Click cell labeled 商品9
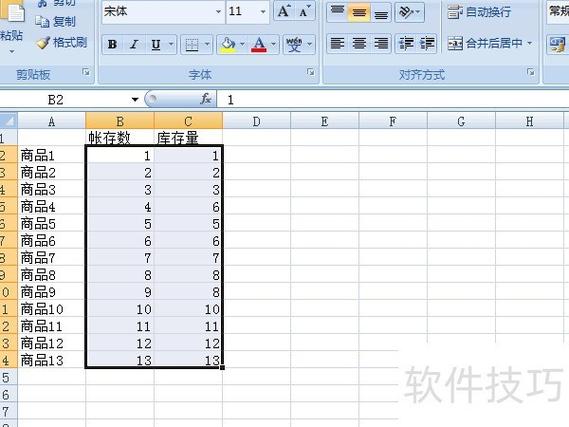569x427 pixels. (52, 292)
